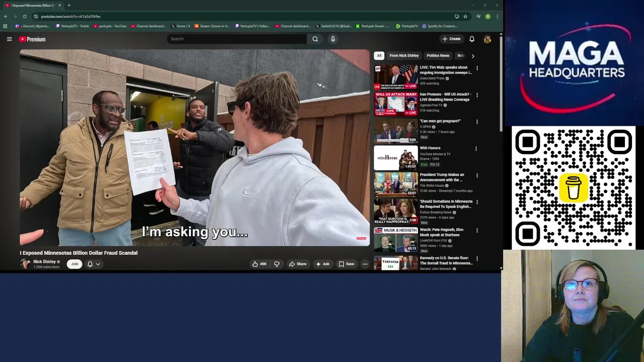Open the Spotify for Creators bookmark
The width and height of the screenshot is (644, 362).
tap(440, 26)
